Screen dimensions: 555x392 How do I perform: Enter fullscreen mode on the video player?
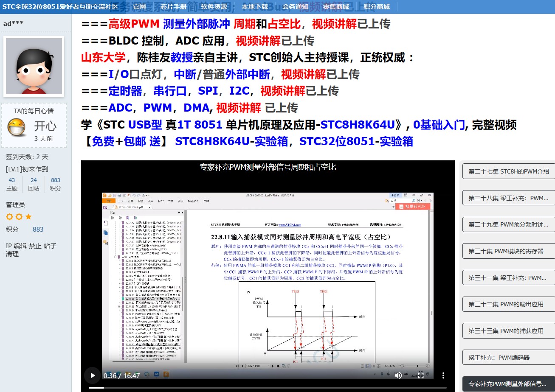point(421,375)
